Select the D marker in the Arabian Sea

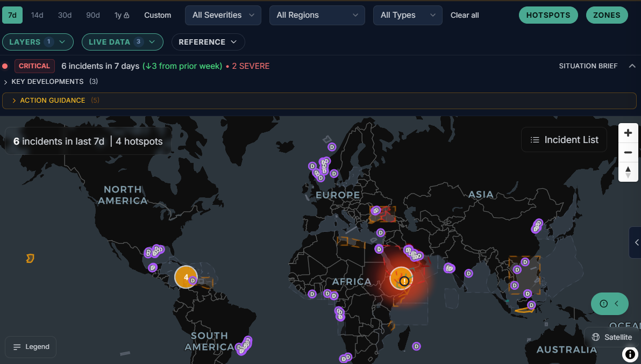pos(449,268)
